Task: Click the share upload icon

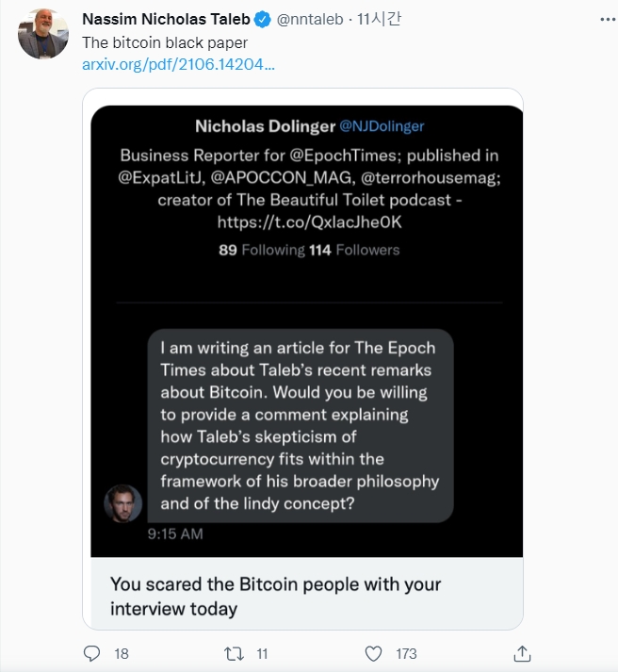Action: [x=523, y=653]
